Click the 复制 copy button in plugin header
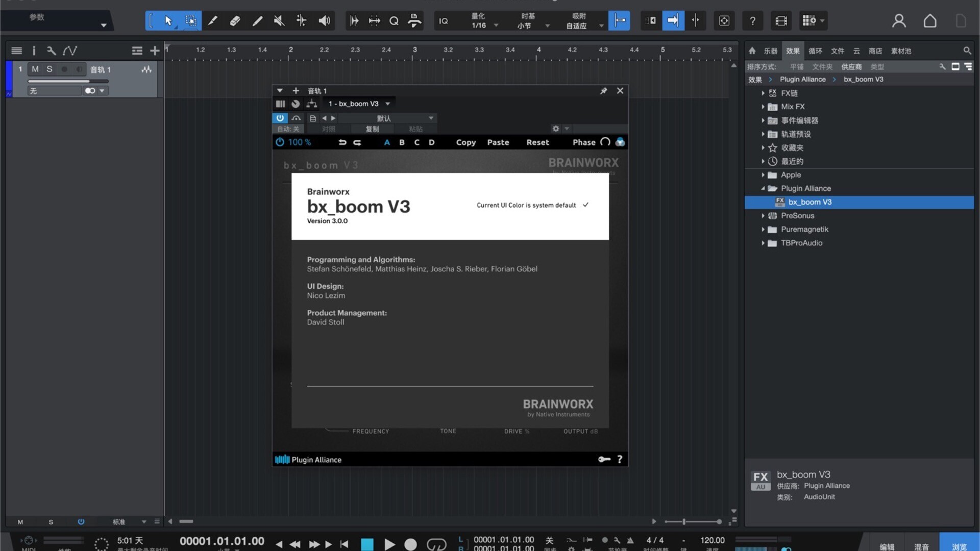This screenshot has height=551, width=980. 372,129
